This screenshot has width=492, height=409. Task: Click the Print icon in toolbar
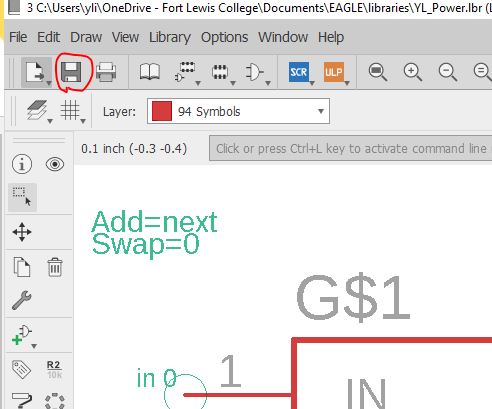pyautogui.click(x=106, y=72)
